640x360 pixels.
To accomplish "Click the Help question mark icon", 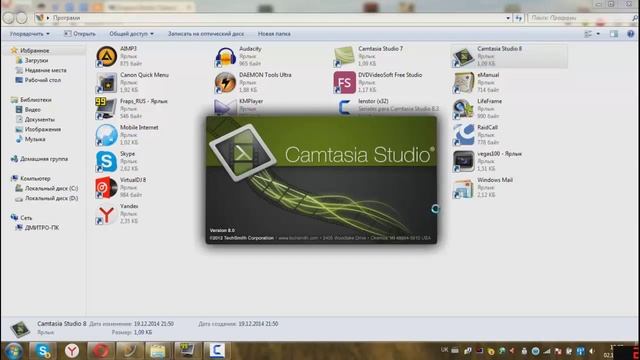I will [631, 34].
